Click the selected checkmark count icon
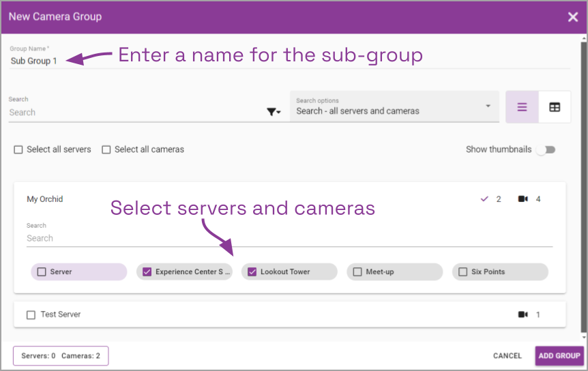This screenshot has width=588, height=371. 484,199
